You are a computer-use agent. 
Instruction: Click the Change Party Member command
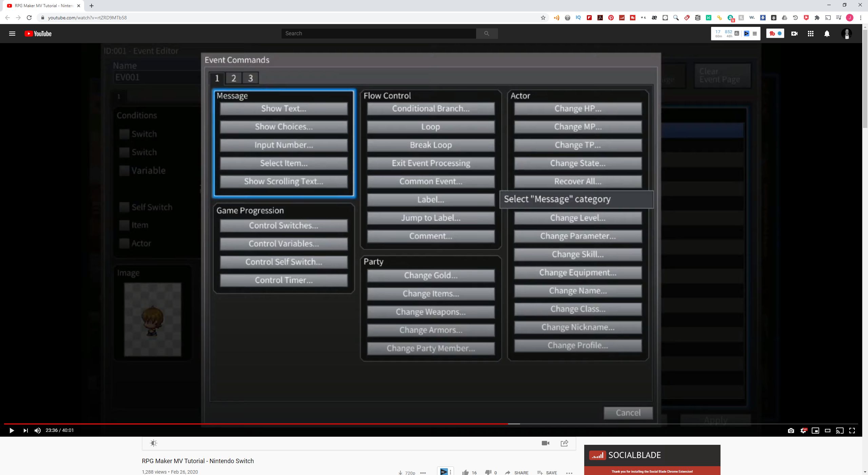click(x=431, y=348)
